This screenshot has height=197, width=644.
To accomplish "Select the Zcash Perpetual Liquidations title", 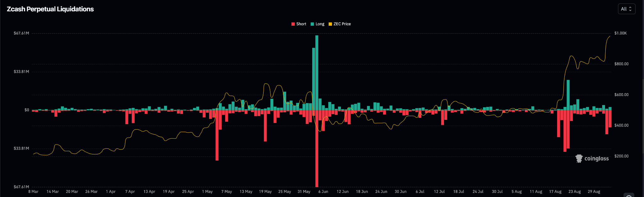I will [x=50, y=9].
